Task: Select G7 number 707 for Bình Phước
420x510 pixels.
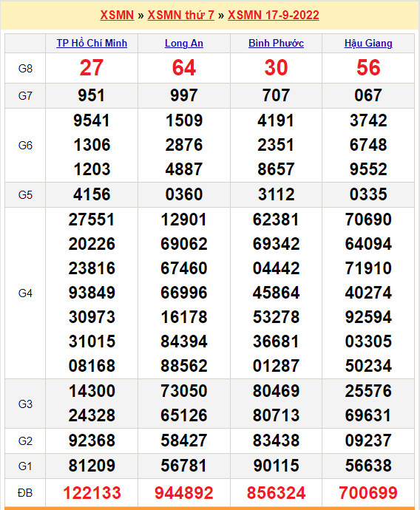Action: coord(277,95)
